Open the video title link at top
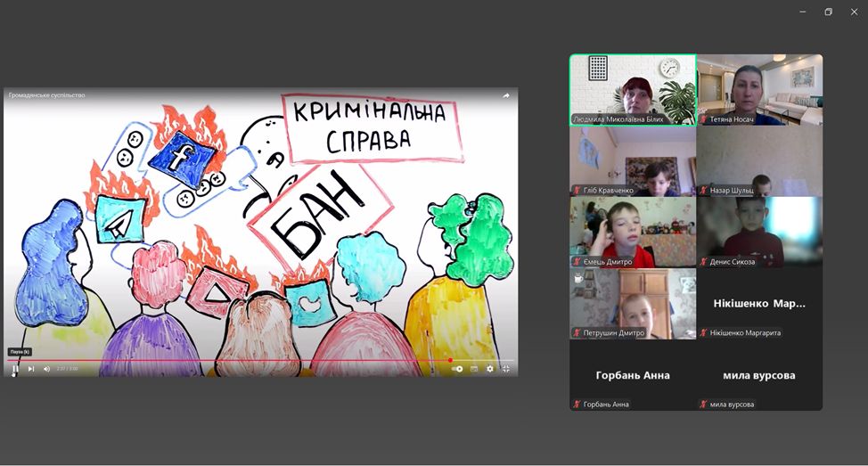868x466 pixels. pyautogui.click(x=47, y=95)
